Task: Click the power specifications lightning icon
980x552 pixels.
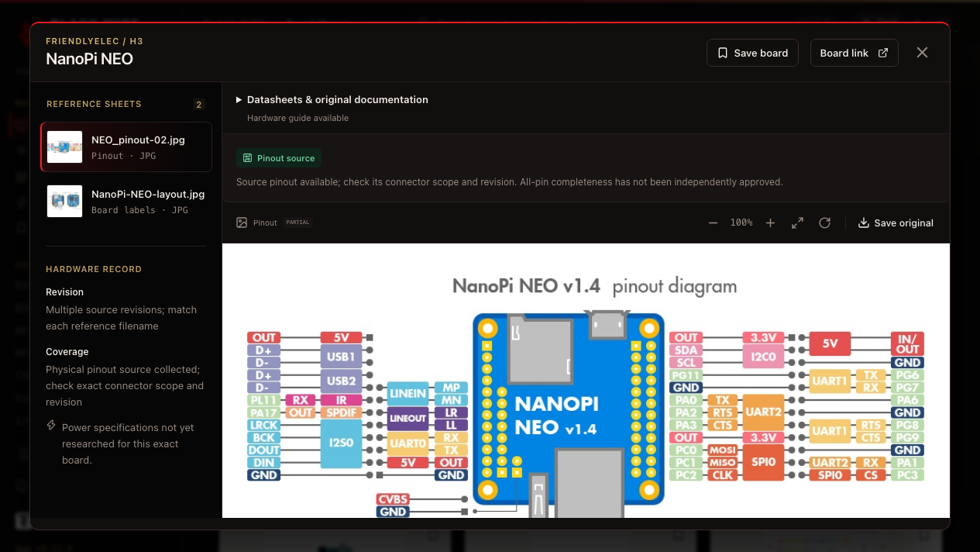Action: pos(51,426)
